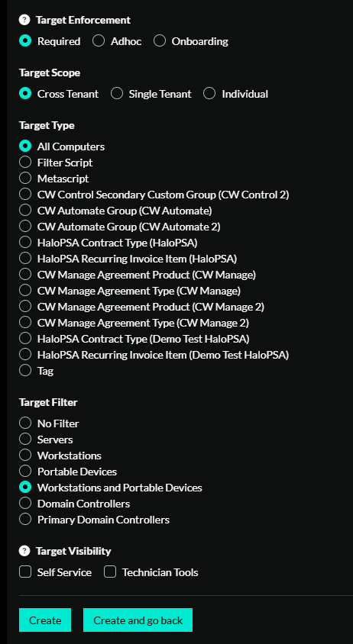The width and height of the screenshot is (353, 644).
Task: Select CW Automate Group (CW Automate 2)
Action: pyautogui.click(x=25, y=227)
